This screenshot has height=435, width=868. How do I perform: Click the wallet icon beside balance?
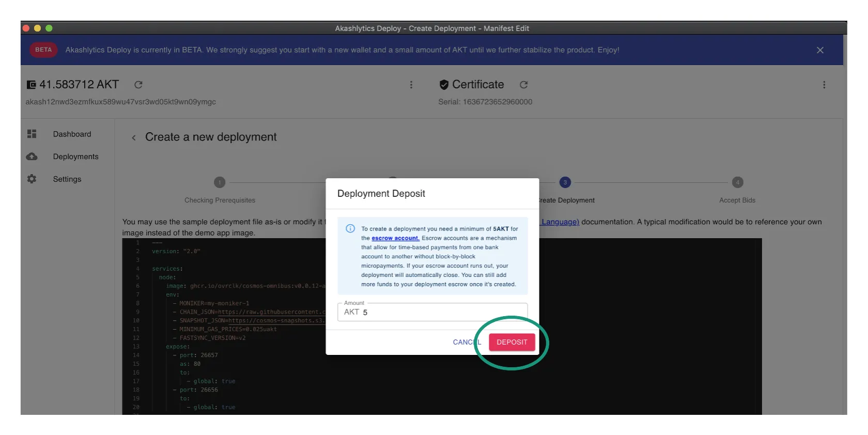(32, 85)
